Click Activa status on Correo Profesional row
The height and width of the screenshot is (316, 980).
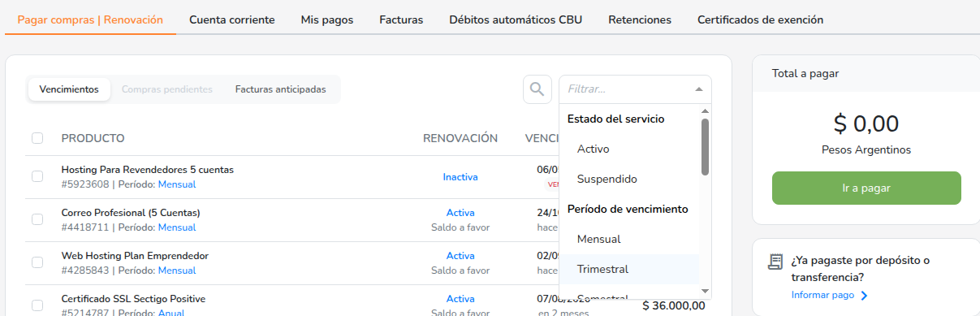point(460,213)
